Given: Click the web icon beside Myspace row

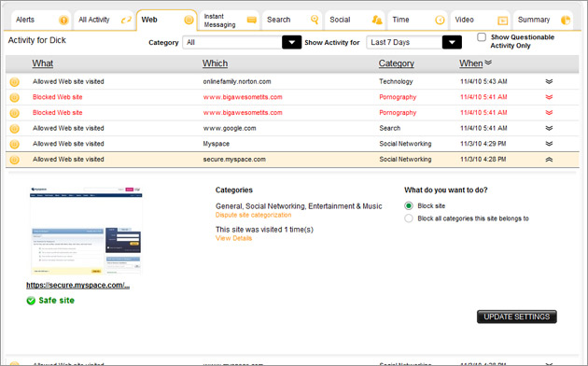Looking at the screenshot, I should tap(14, 144).
